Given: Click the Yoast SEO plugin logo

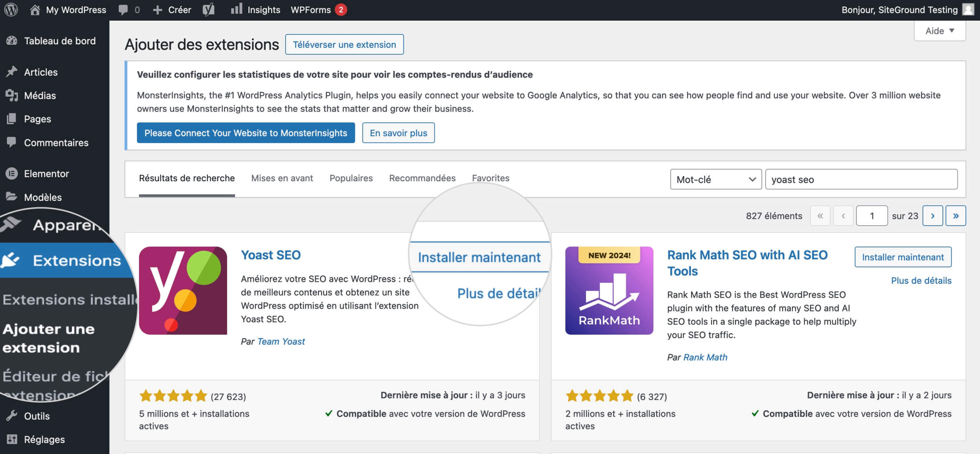Looking at the screenshot, I should pyautogui.click(x=183, y=290).
